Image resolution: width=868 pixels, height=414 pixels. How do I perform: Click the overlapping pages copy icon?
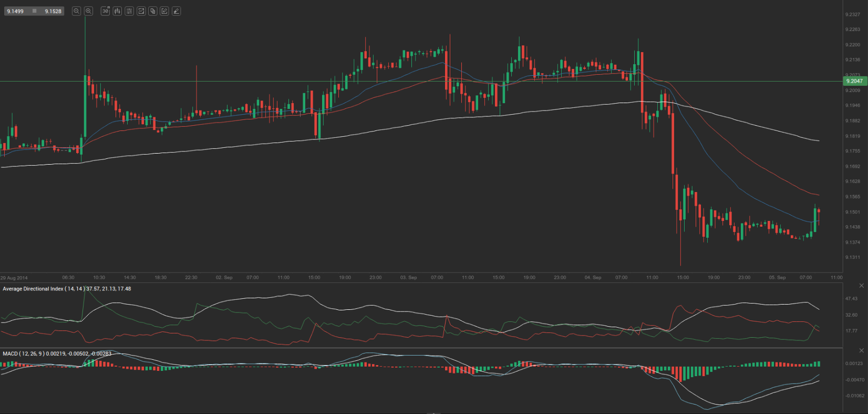click(x=153, y=11)
